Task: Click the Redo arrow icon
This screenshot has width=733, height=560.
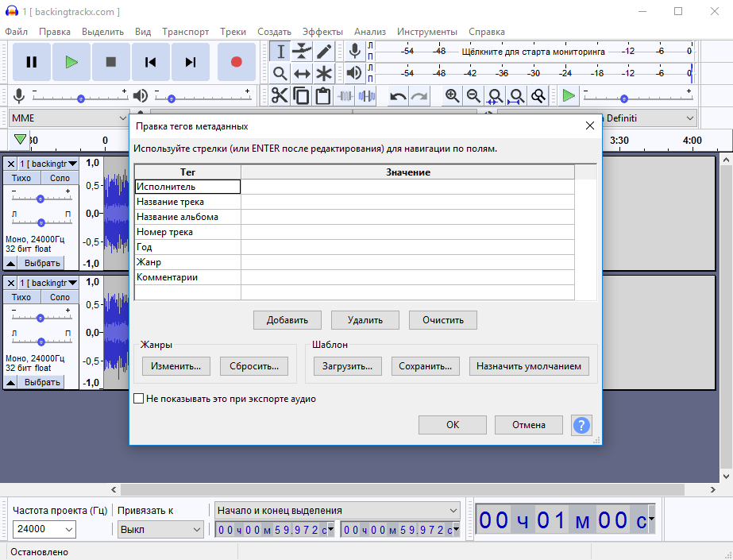Action: [x=420, y=96]
